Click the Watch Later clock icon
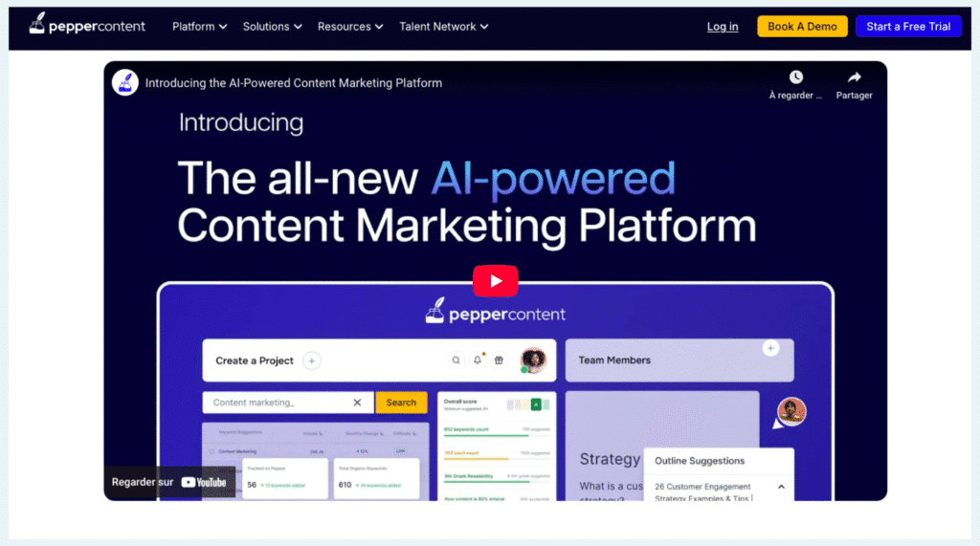The height and width of the screenshot is (546, 980). point(795,77)
